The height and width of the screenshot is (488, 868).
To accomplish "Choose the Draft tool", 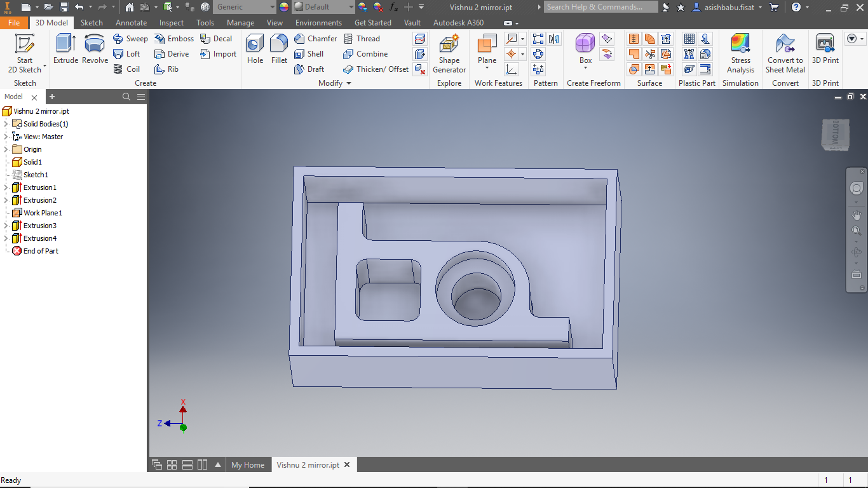I will pos(309,69).
